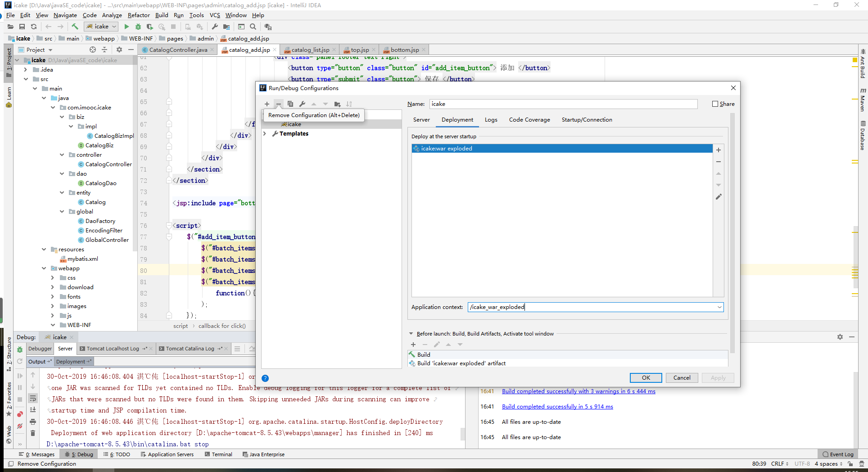Expand the .idea folder
The height and width of the screenshot is (472, 868).
coord(26,70)
